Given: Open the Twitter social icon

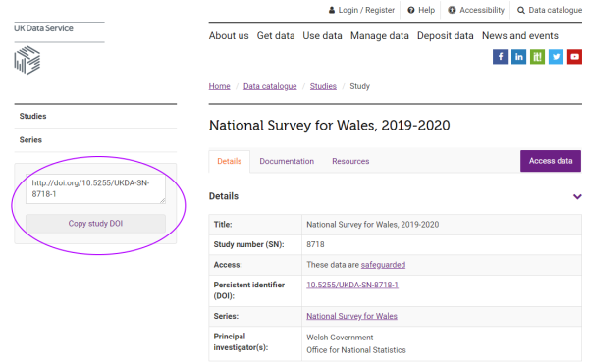Looking at the screenshot, I should click(x=556, y=57).
